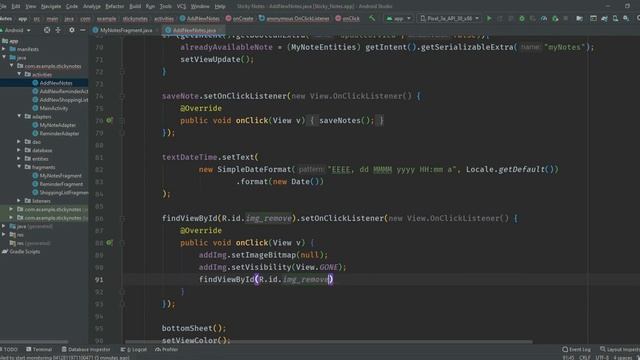Open the Logcat tool window
Screen dimensions: 640x360
point(134,349)
